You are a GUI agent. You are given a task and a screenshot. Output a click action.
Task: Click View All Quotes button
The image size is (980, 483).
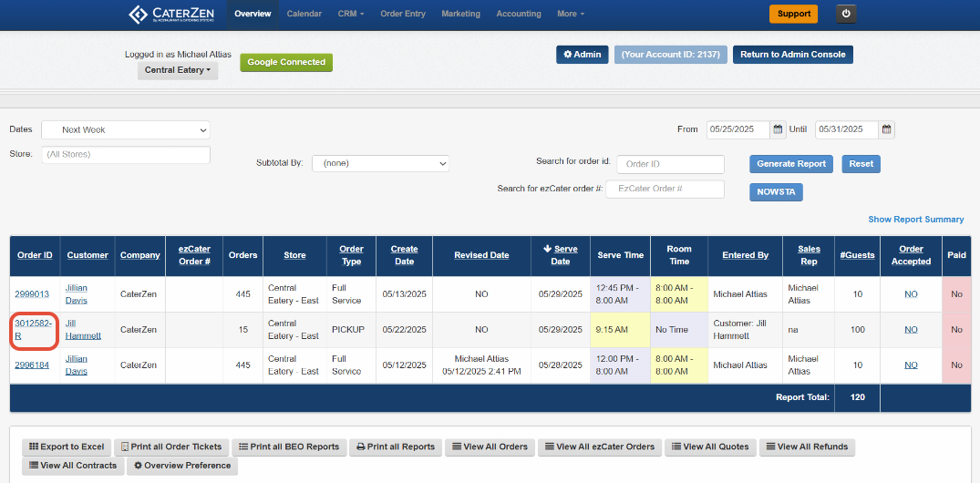click(711, 447)
